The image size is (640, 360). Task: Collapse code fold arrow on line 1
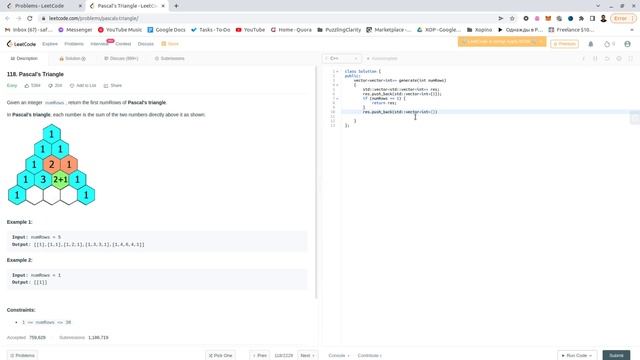[x=337, y=71]
